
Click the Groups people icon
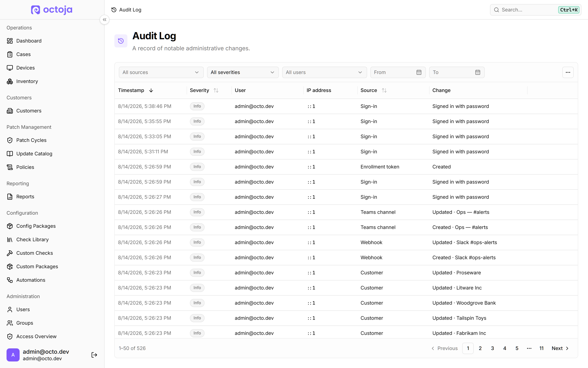10,323
